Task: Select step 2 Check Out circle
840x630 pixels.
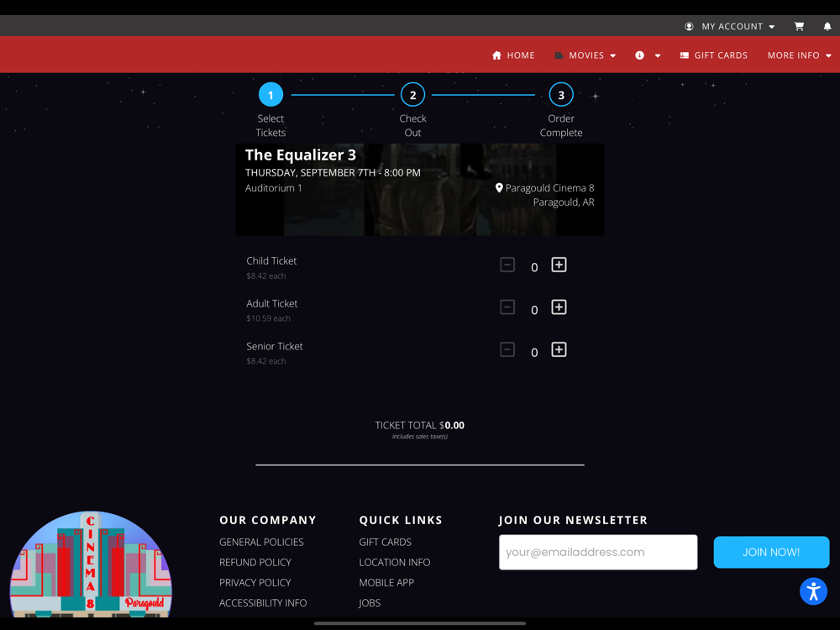Action: [x=412, y=95]
